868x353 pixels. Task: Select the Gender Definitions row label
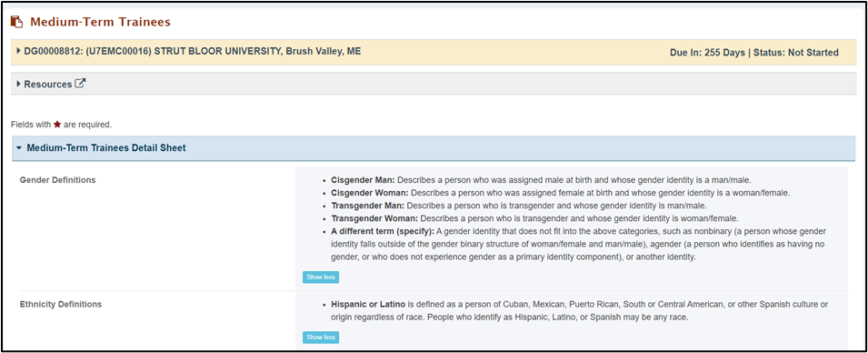click(57, 180)
